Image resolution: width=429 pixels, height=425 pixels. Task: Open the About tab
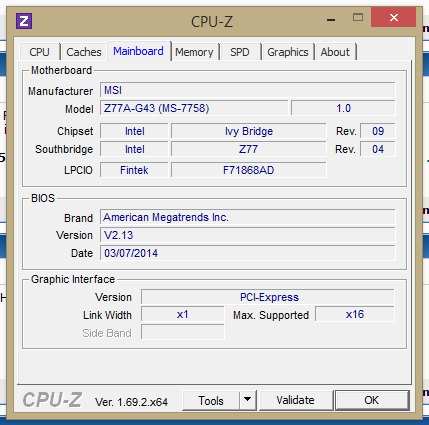[x=335, y=52]
